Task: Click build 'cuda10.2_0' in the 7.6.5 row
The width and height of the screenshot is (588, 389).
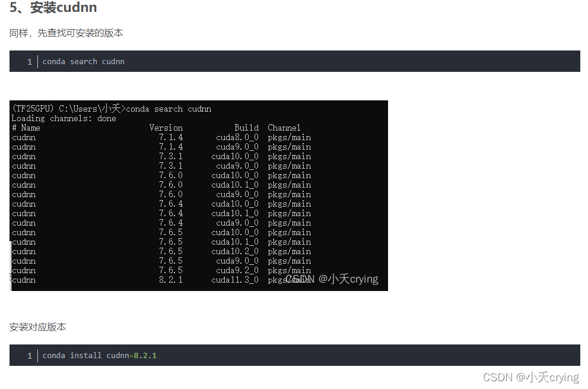Action: coord(235,252)
